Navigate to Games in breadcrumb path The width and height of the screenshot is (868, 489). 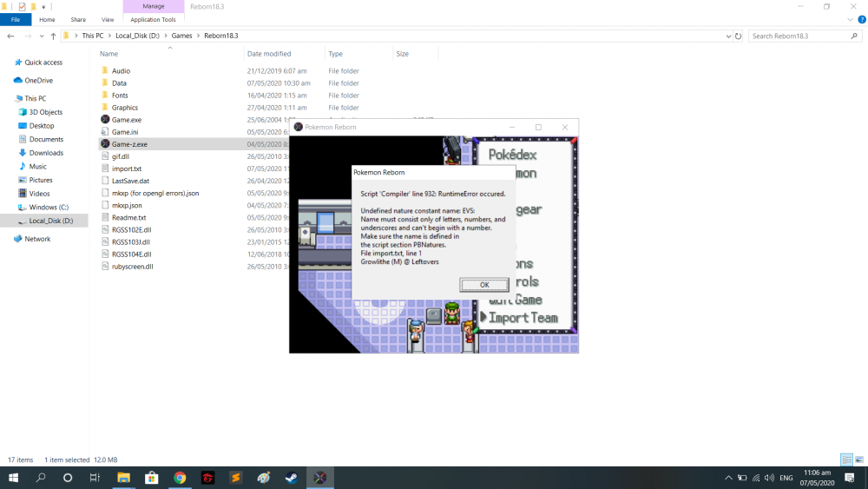coord(181,36)
